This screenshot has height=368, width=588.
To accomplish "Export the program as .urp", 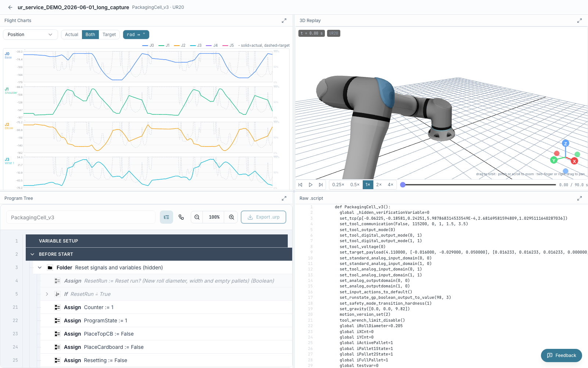I will [263, 217].
